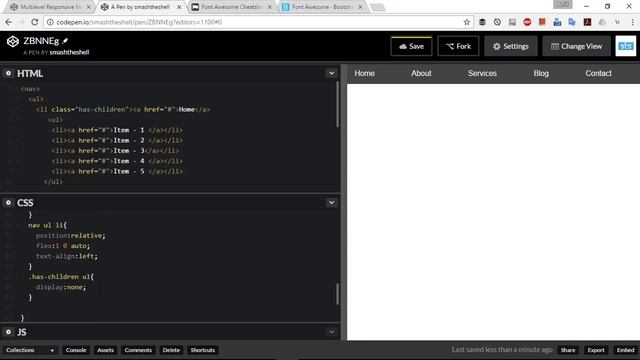Open CSS editor chevron dropdown

pos(331,202)
